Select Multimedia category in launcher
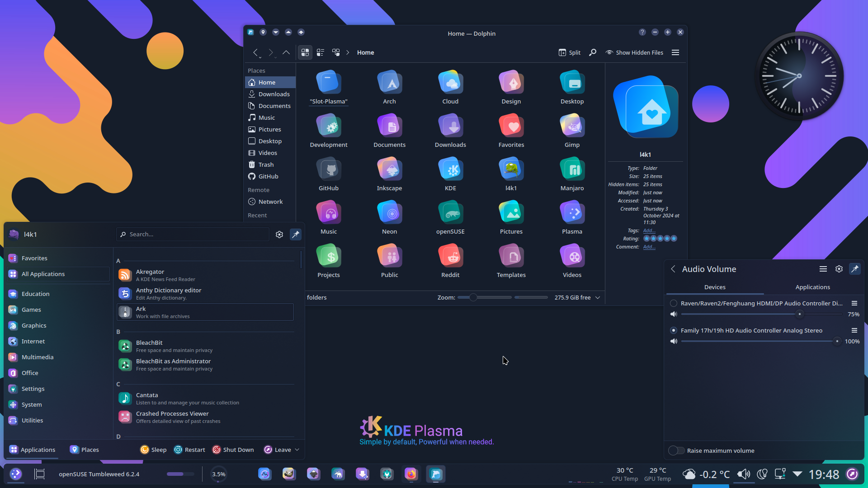868x488 pixels. point(58,357)
